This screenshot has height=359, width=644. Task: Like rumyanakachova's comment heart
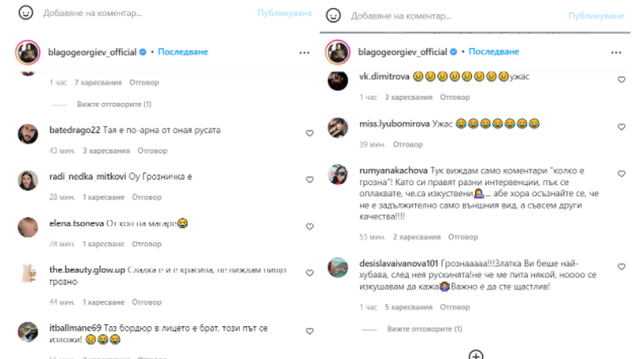(622, 174)
